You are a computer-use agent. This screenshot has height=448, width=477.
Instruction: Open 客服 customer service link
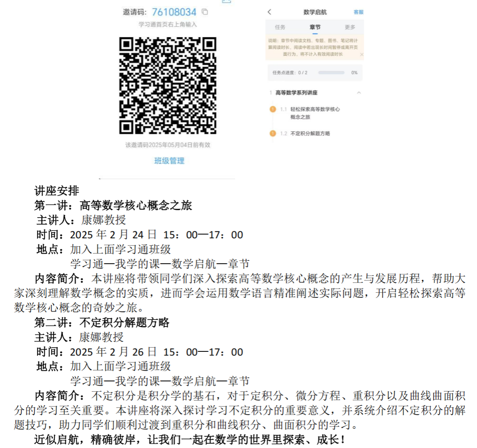point(358,12)
